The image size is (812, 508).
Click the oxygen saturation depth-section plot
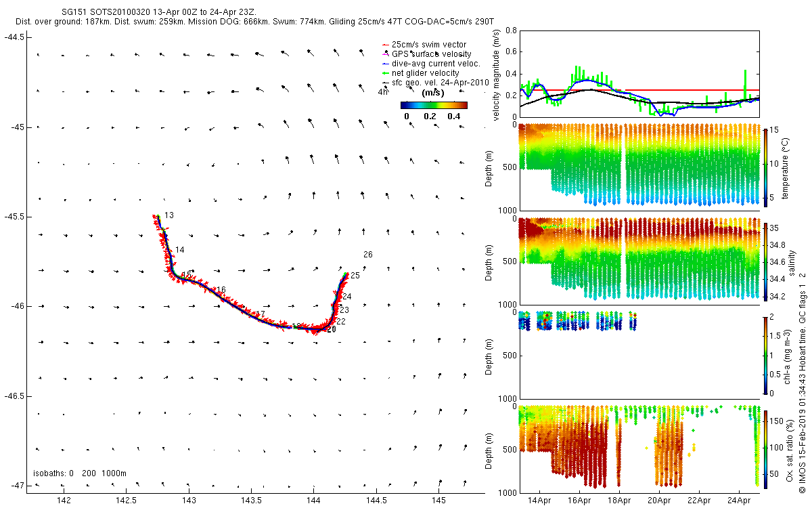coord(639,450)
